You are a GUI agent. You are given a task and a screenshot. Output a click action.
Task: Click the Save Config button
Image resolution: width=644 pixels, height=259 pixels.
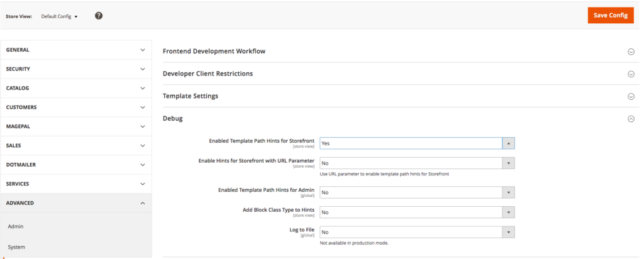coord(611,15)
